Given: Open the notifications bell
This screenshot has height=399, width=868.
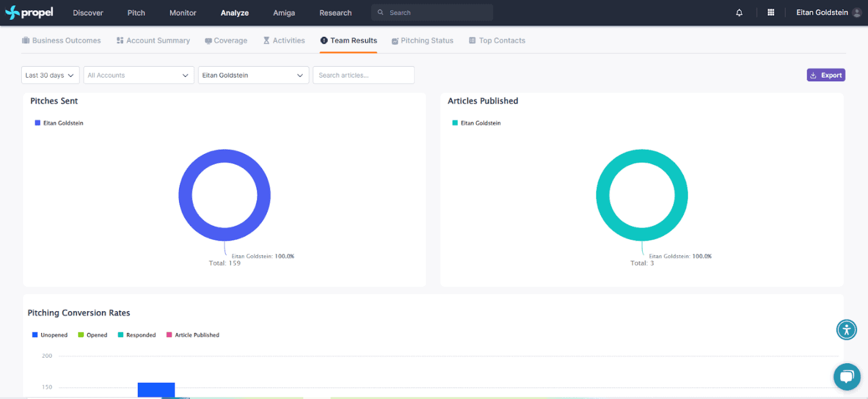Looking at the screenshot, I should click(739, 13).
